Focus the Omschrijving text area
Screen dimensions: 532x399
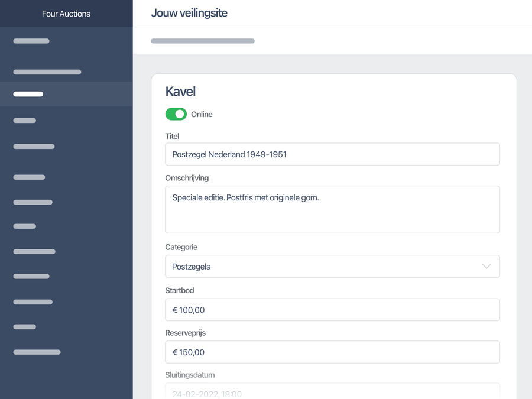[332, 210]
